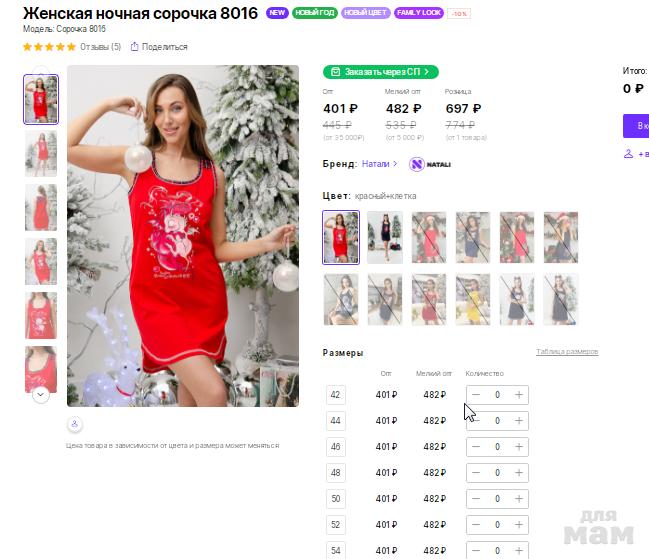Increase quantity for size 42 with plus
This screenshot has width=649, height=559.
tap(519, 395)
